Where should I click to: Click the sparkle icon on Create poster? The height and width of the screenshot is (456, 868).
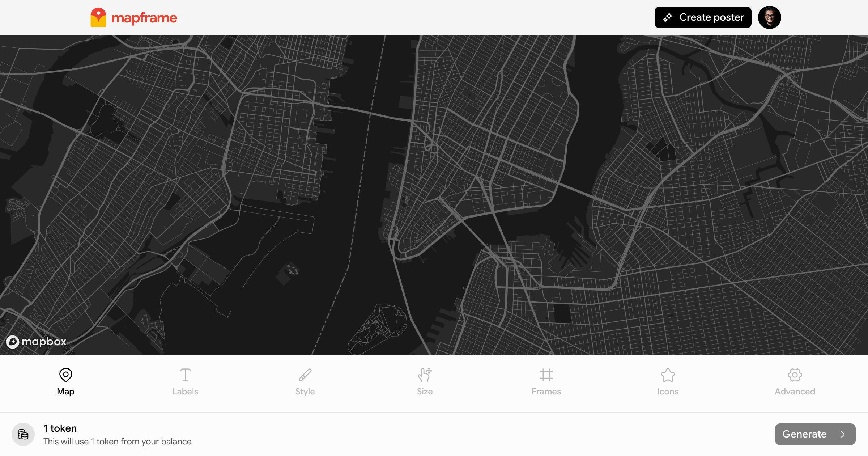click(668, 17)
